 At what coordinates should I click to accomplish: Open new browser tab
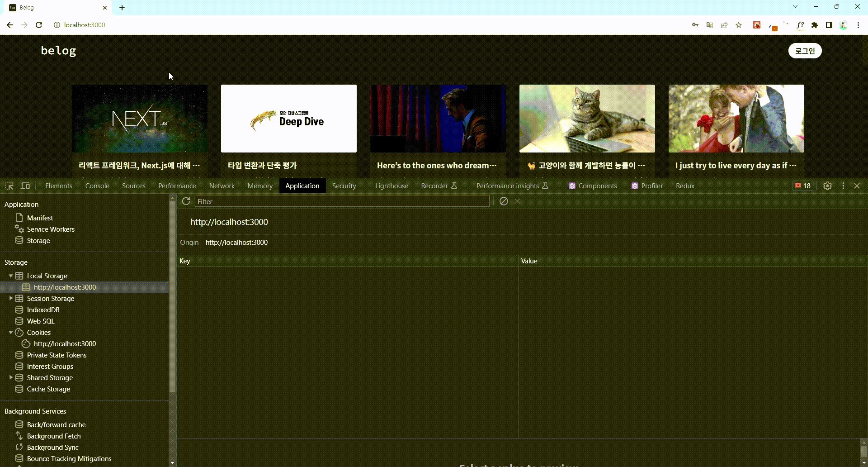tap(122, 8)
